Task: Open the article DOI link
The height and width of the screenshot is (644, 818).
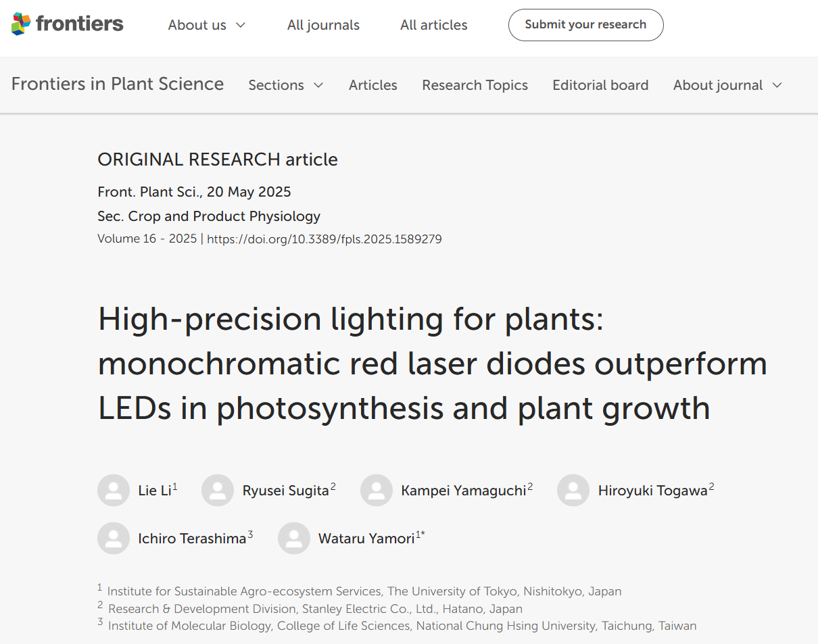Action: [x=324, y=239]
